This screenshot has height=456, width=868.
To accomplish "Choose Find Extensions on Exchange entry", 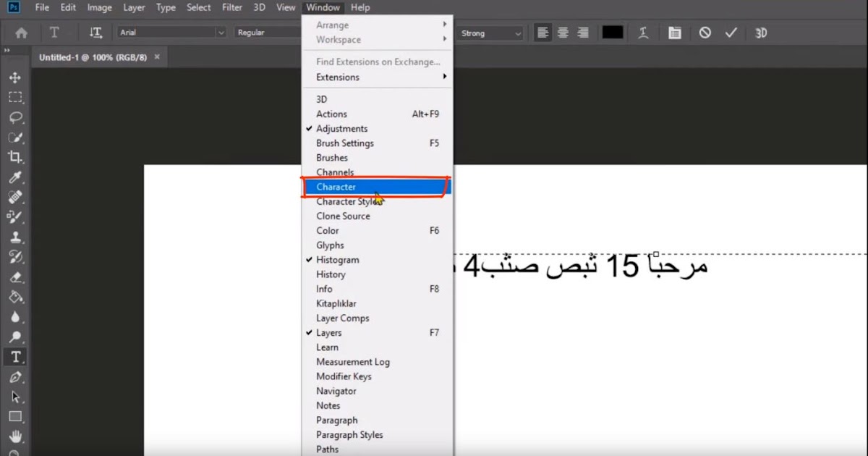I will coord(378,62).
